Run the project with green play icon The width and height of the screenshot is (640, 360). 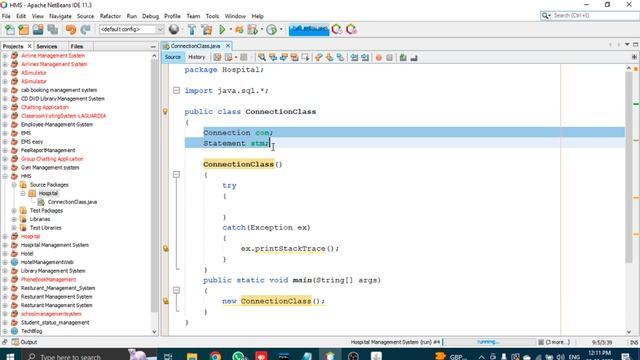222,29
